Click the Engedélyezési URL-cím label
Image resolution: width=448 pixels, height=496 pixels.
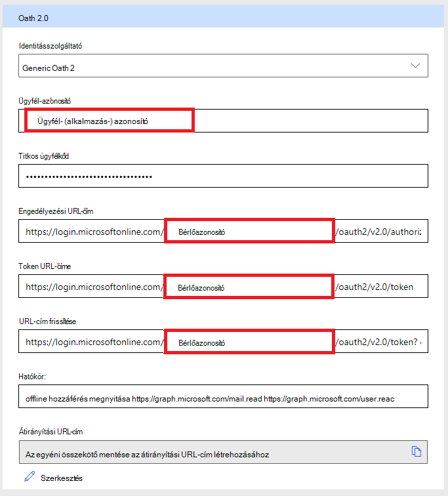(x=56, y=211)
